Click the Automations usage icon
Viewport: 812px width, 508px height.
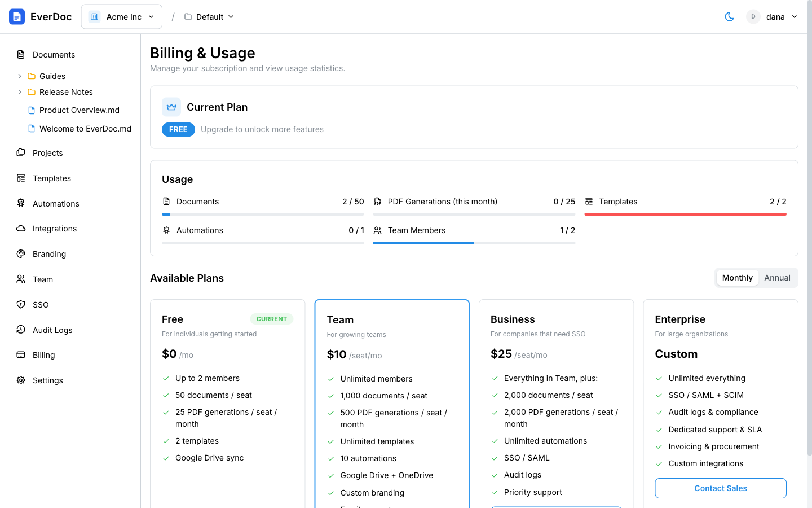coord(166,230)
